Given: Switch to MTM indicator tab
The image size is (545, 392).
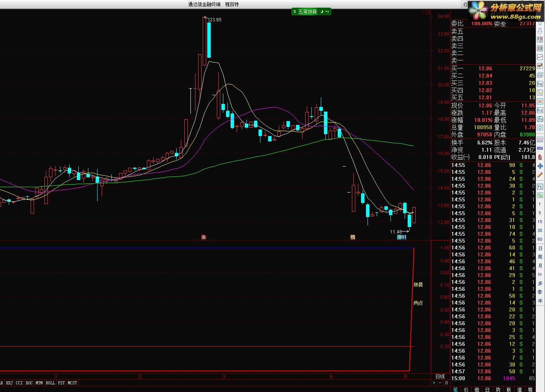Looking at the screenshot, I should pos(39,383).
